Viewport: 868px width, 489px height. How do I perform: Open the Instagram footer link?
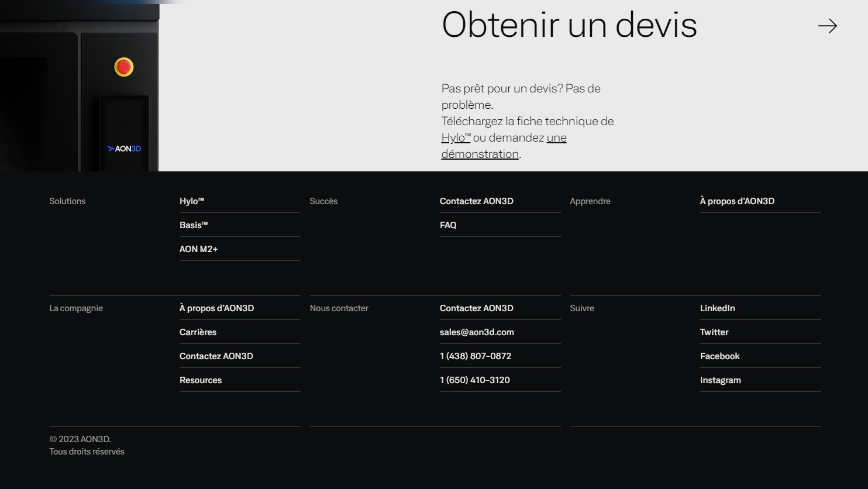pyautogui.click(x=720, y=380)
